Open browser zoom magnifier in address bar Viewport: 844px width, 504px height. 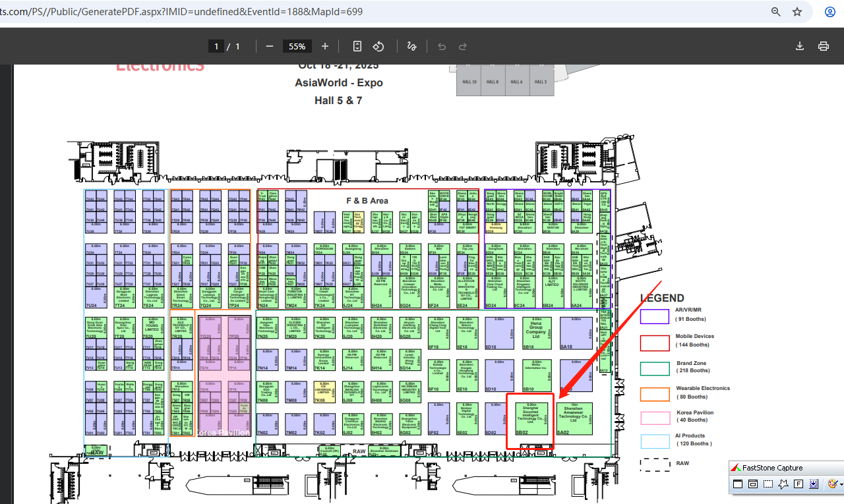point(776,12)
